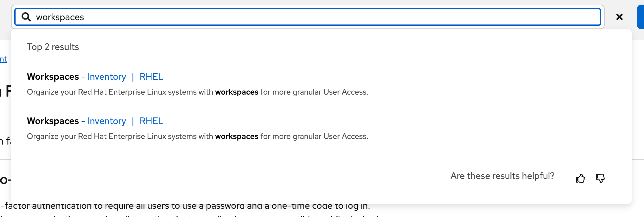Click the pipe separator in the first result
The height and width of the screenshot is (217, 644).
point(133,77)
